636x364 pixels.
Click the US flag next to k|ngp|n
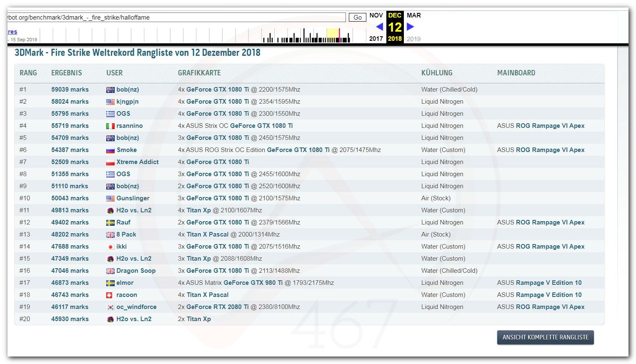110,102
